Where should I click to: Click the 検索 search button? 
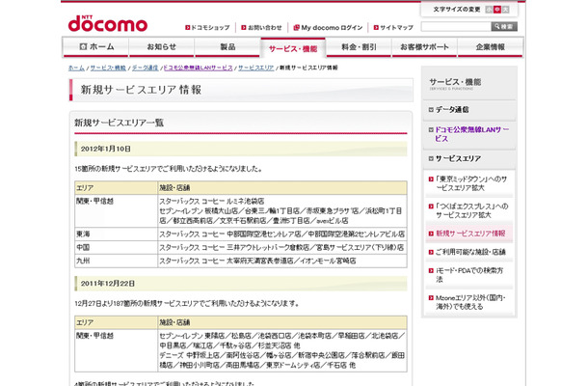504,27
